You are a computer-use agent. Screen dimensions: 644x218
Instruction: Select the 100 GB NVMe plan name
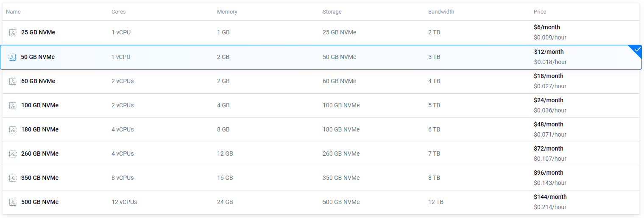(x=40, y=105)
